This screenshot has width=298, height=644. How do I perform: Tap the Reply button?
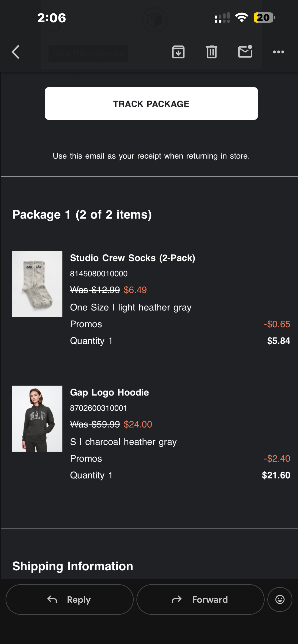(70, 599)
